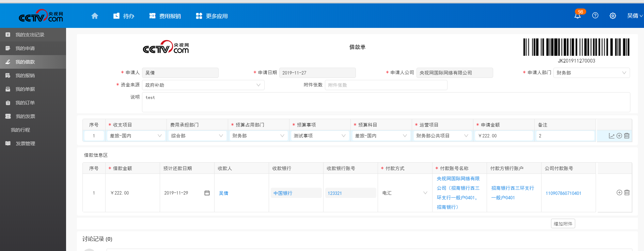Click the 申请日期 field 2019-11-27
This screenshot has height=251, width=644.
pyautogui.click(x=317, y=73)
